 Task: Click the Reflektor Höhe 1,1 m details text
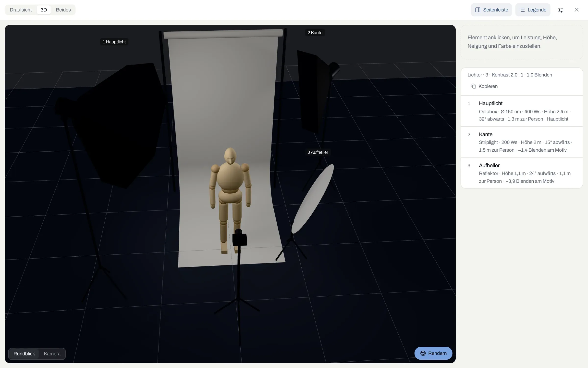tap(525, 177)
